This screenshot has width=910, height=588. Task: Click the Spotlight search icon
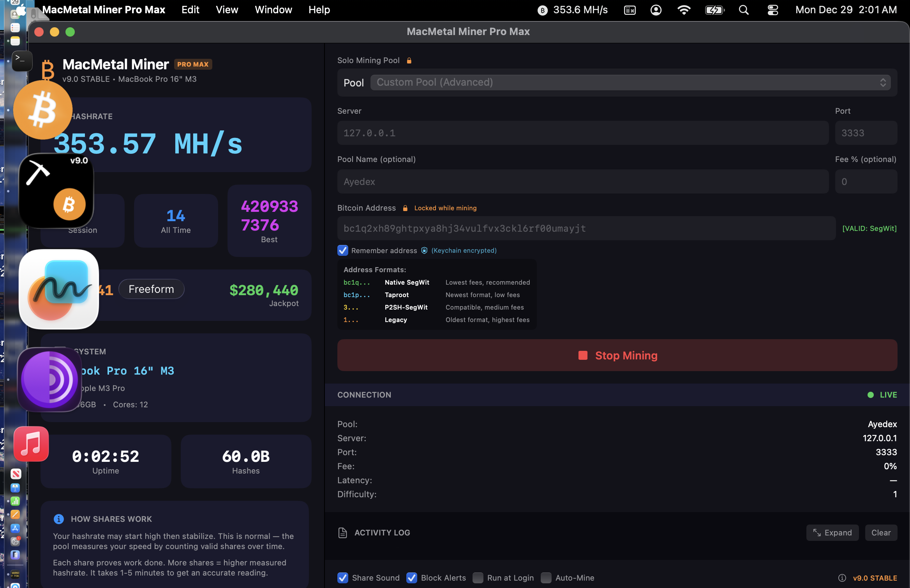click(x=744, y=10)
